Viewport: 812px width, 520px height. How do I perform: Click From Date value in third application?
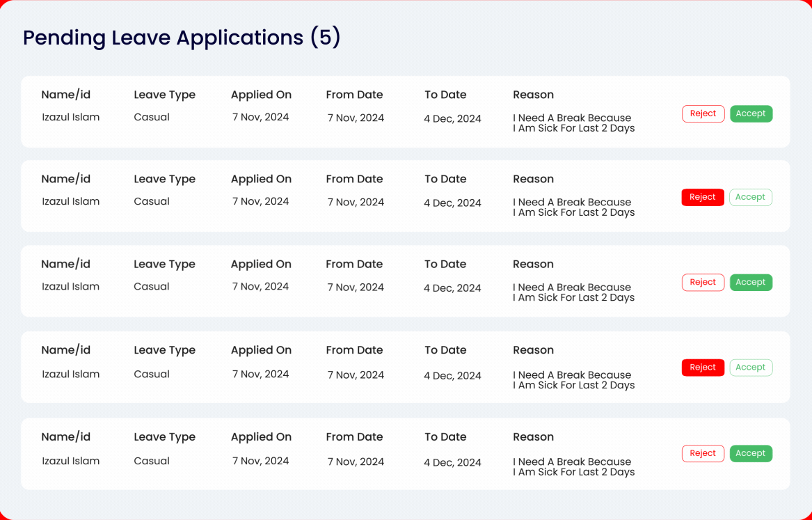click(356, 287)
